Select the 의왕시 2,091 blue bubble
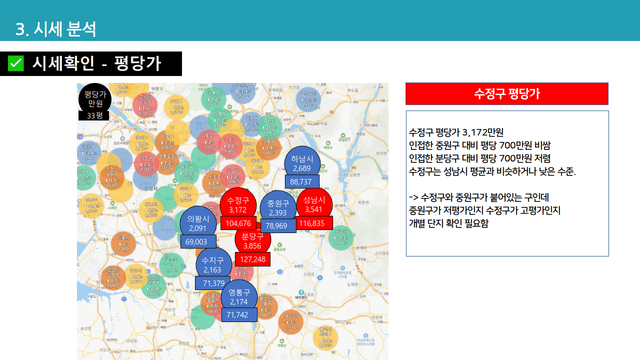640x360 pixels. [198, 222]
